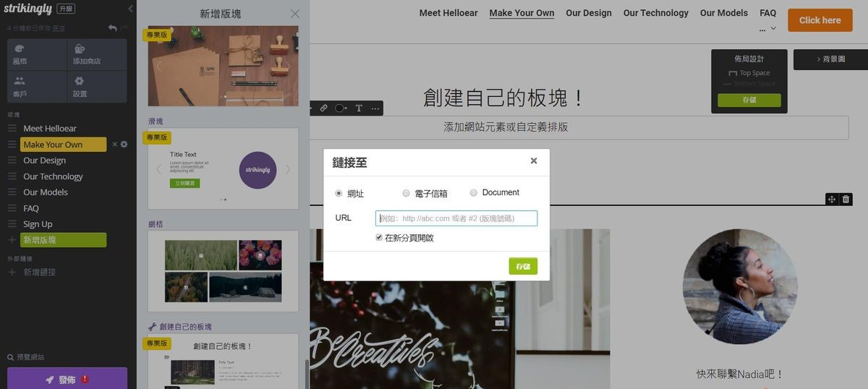Click the move handle icon next to trash
The image size is (868, 389).
coord(832,199)
